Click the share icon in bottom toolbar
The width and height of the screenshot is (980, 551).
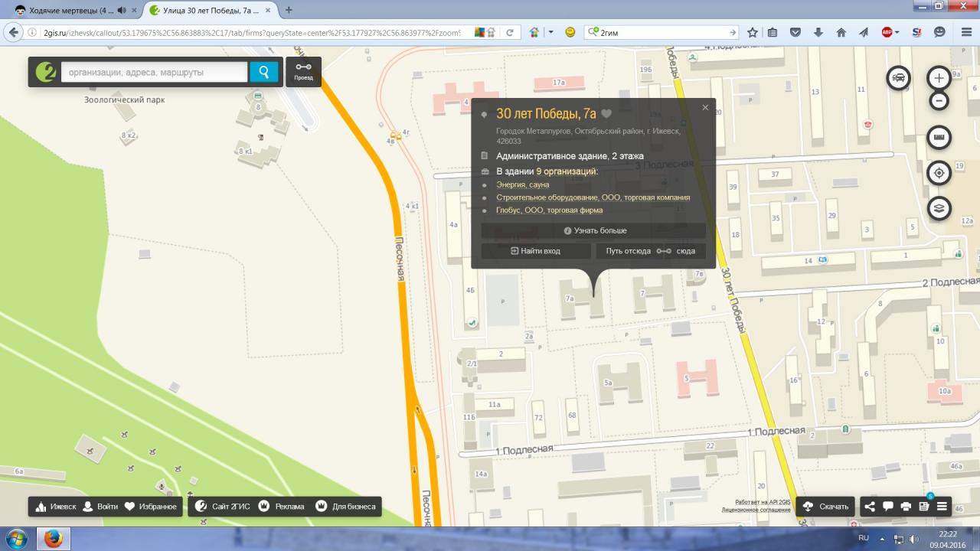coord(870,507)
